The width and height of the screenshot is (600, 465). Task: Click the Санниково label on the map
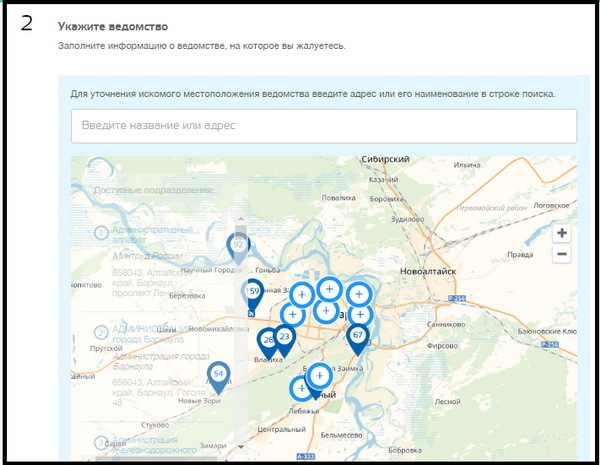[x=446, y=325]
